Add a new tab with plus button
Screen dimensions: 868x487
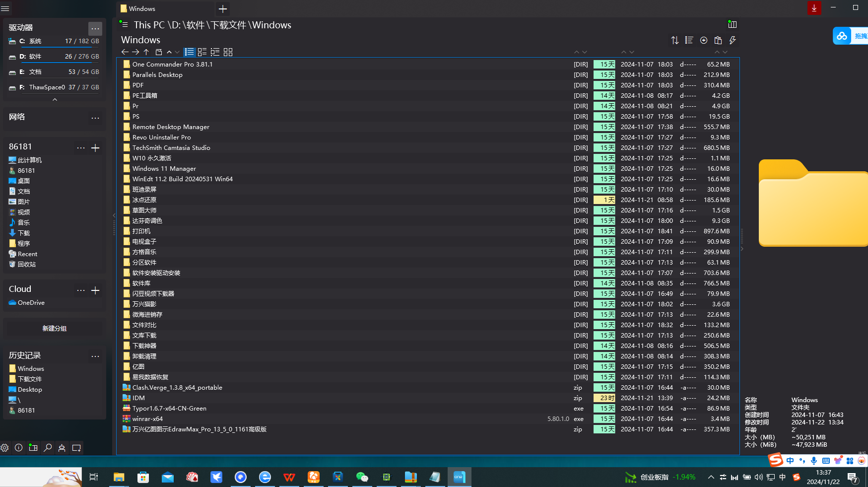223,8
